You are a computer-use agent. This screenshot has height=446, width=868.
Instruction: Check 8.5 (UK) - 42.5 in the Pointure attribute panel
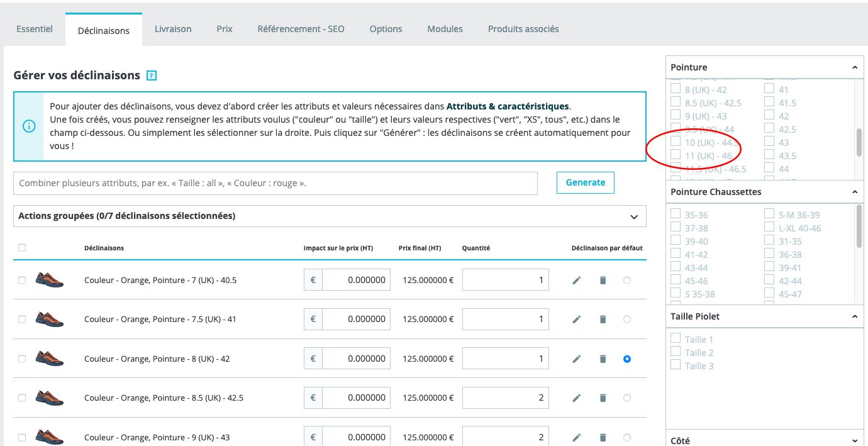tap(676, 102)
